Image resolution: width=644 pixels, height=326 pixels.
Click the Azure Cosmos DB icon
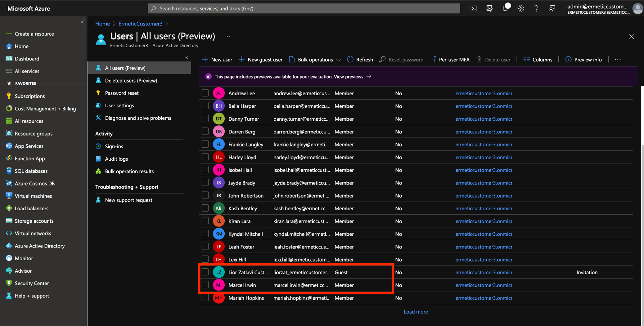(x=9, y=183)
